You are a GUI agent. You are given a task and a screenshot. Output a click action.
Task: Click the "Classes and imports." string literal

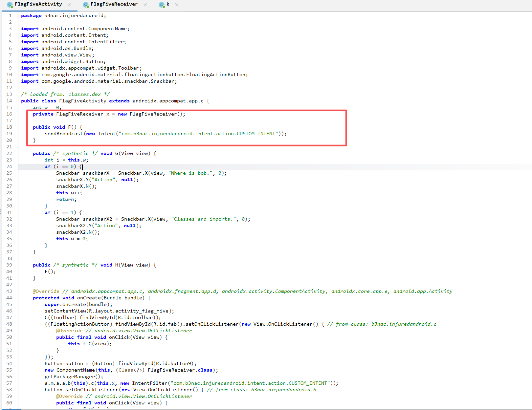[x=204, y=219]
